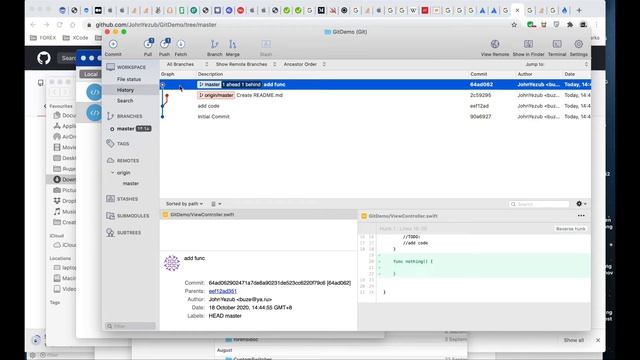The width and height of the screenshot is (640, 360).
Task: Create a new branch via Branch icon
Action: pos(214,44)
